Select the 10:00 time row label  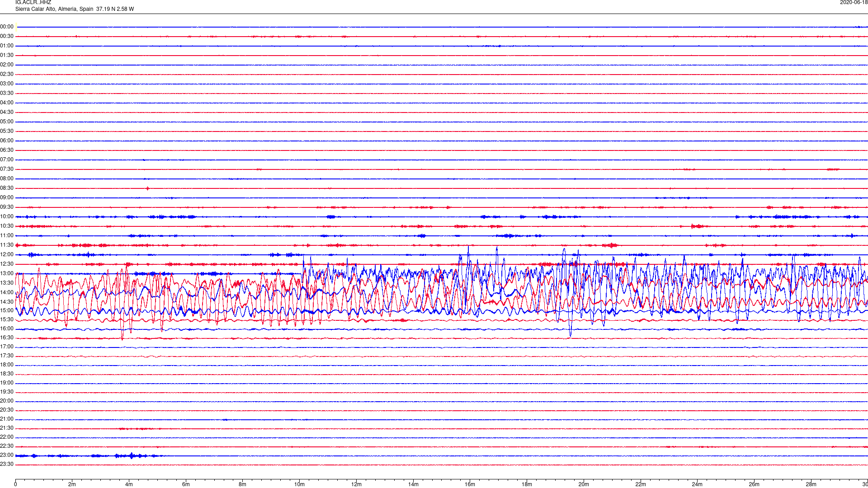(7, 216)
